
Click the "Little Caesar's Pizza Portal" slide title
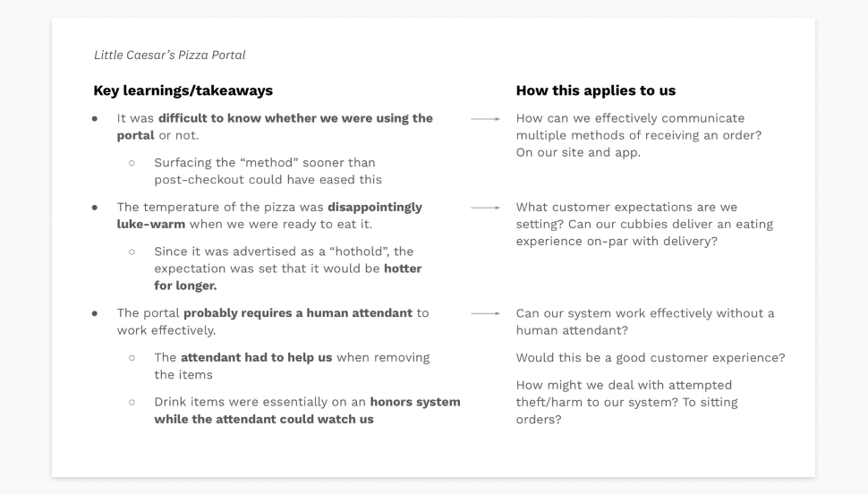click(x=169, y=55)
